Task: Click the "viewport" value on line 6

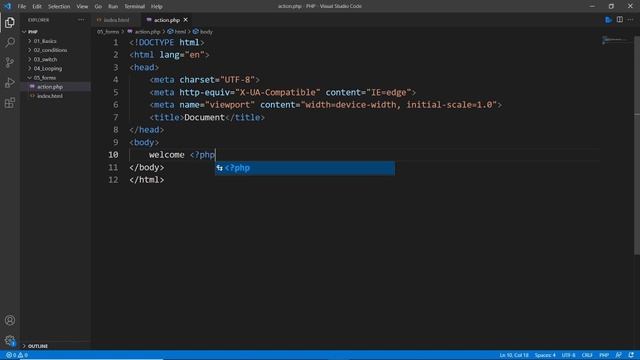Action: [230, 105]
